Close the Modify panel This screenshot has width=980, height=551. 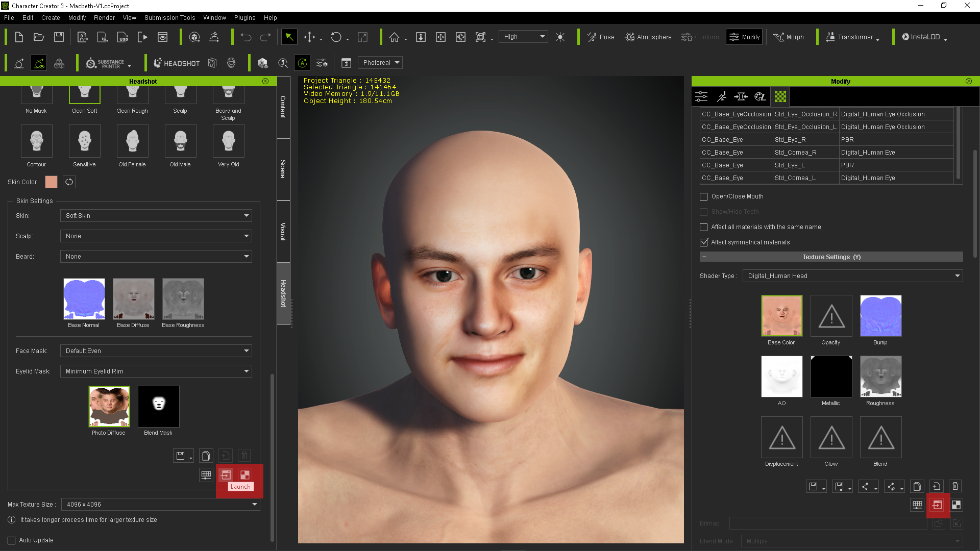tap(969, 81)
